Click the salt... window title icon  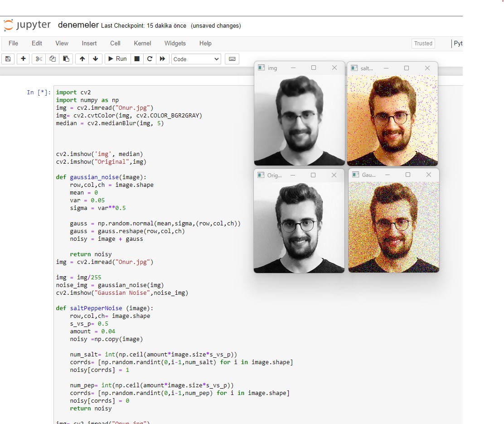tap(354, 68)
